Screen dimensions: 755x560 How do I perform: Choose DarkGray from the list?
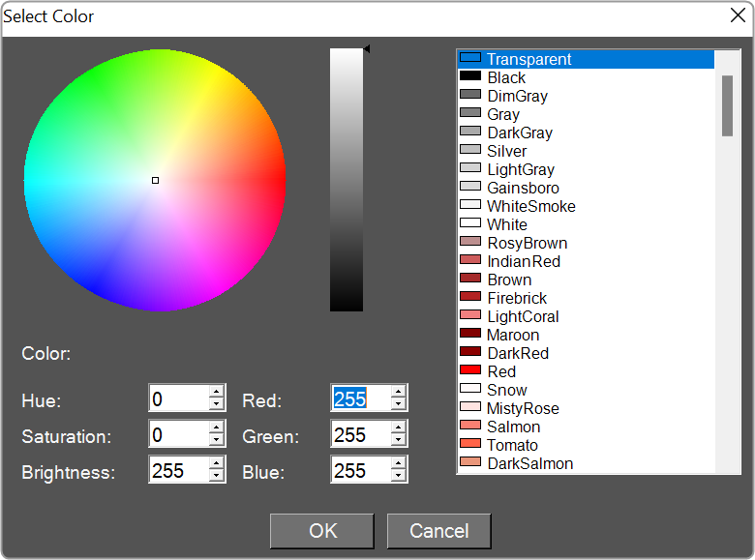[586, 133]
